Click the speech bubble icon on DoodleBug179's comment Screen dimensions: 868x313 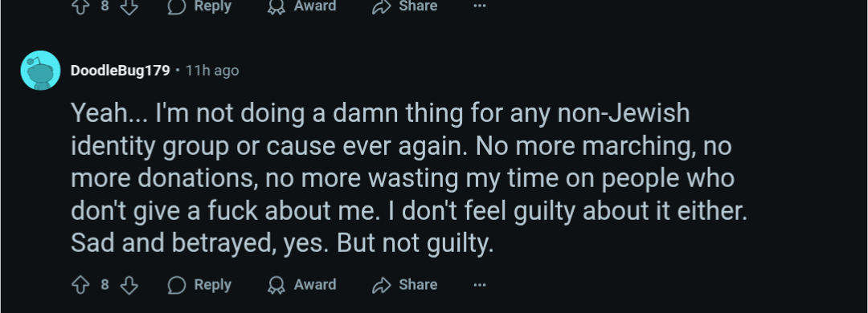pyautogui.click(x=177, y=285)
